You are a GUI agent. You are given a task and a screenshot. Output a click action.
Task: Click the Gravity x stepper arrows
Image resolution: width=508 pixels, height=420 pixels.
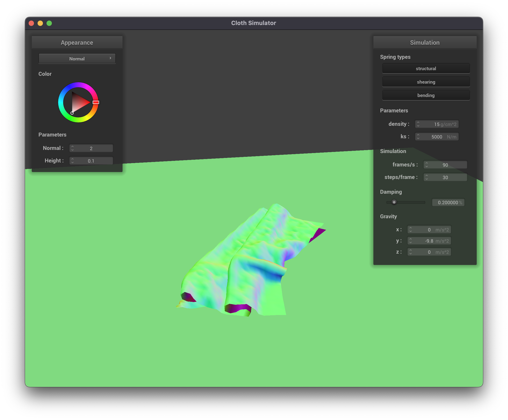tap(411, 230)
